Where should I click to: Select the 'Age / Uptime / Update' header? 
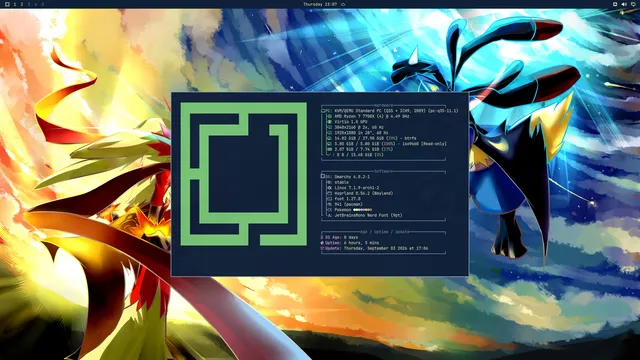click(x=385, y=231)
